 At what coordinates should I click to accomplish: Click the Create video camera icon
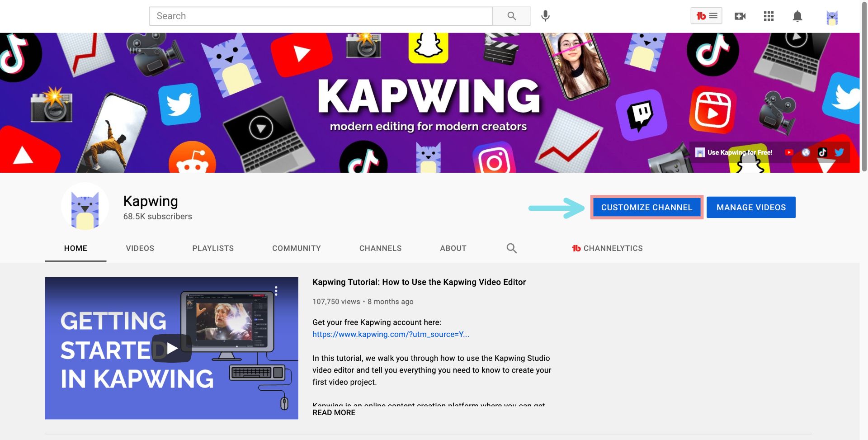740,16
